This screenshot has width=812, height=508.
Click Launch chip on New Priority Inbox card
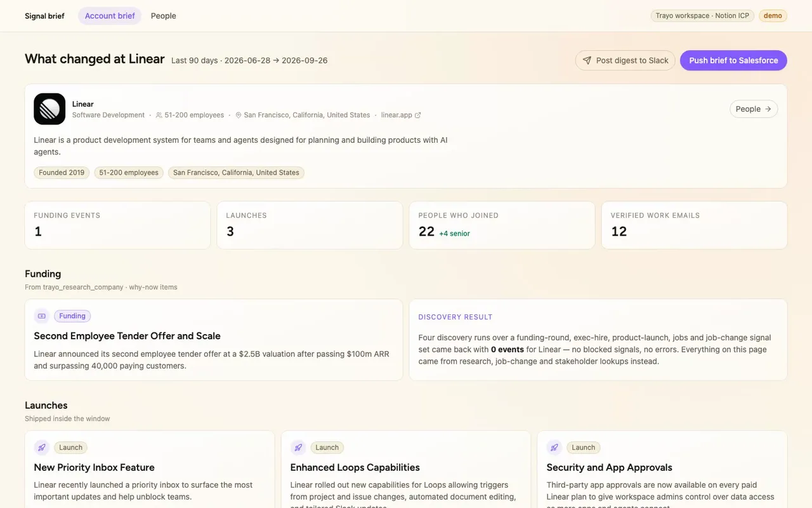(x=70, y=448)
